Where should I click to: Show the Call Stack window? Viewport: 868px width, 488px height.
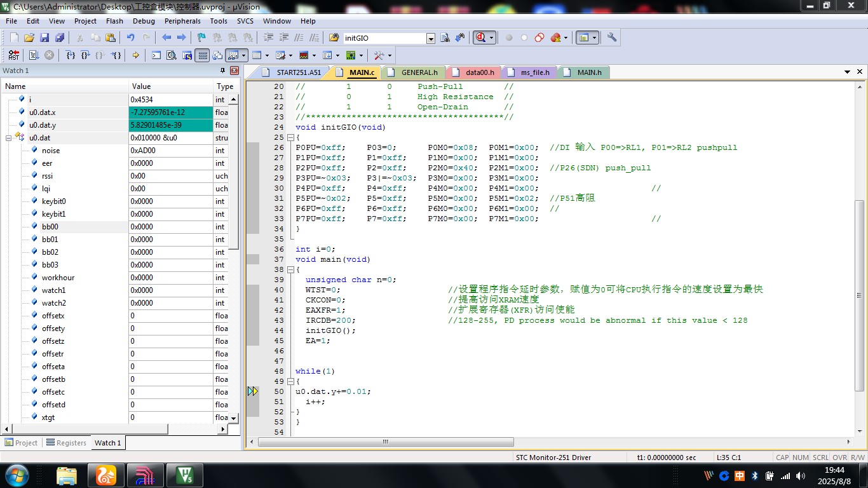point(217,55)
